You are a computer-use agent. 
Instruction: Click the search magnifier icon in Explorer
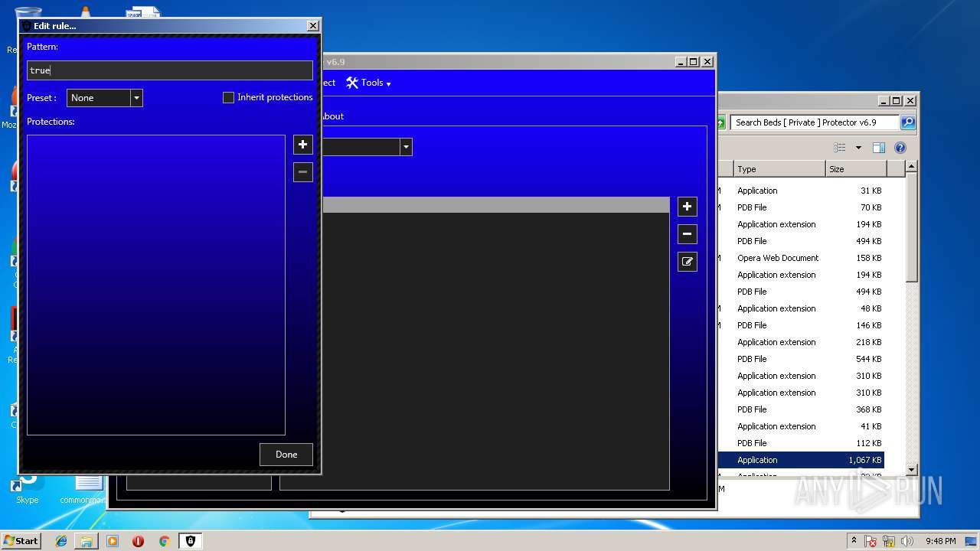907,122
